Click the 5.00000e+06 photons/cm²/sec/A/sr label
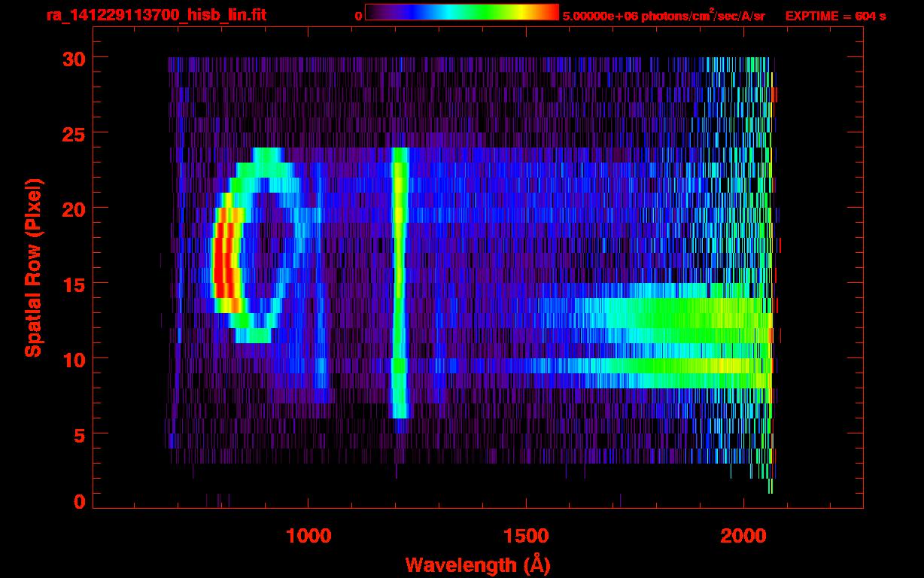 click(664, 15)
